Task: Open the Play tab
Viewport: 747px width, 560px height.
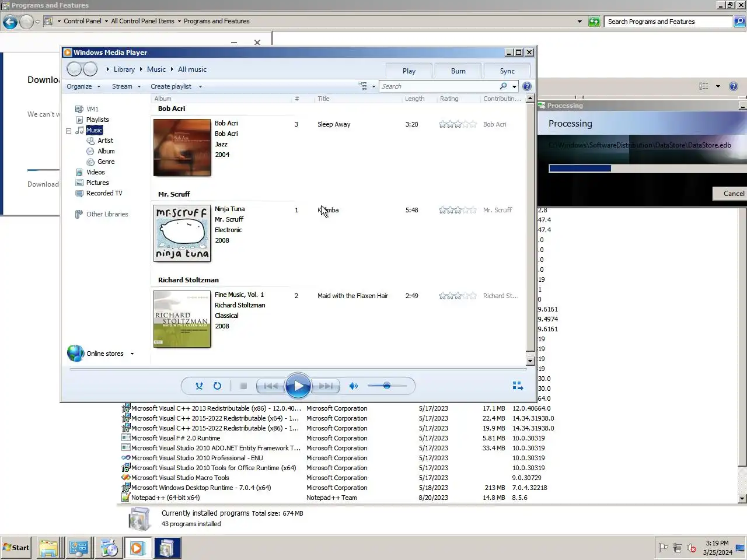Action: click(x=409, y=71)
